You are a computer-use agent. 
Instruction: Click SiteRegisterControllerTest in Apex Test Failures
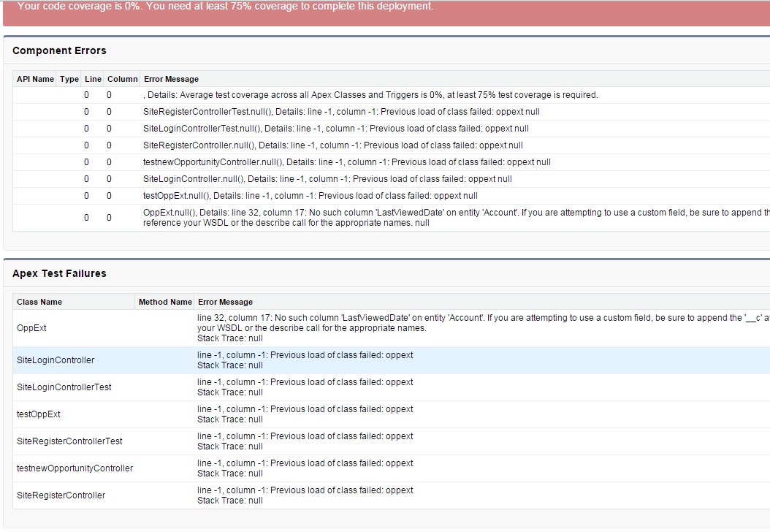[69, 441]
